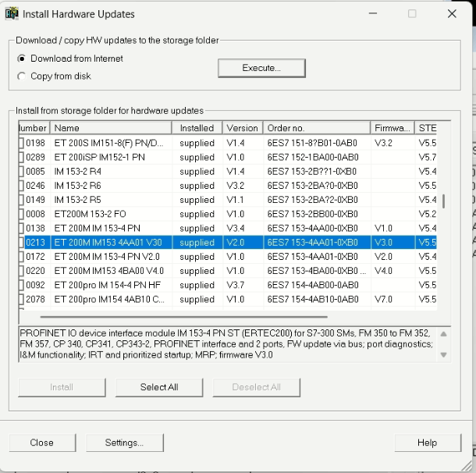Select row ET200M 153-2 FO

click(x=228, y=214)
